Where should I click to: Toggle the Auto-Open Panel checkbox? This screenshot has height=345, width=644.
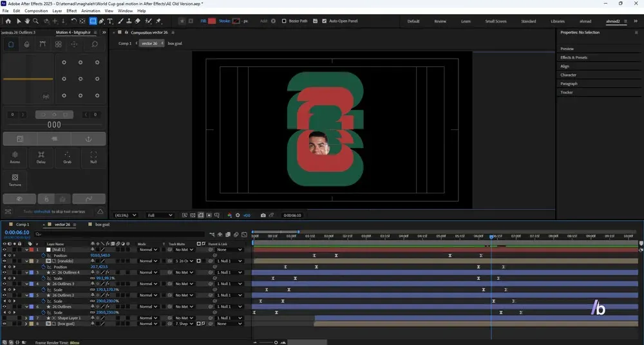tap(324, 21)
